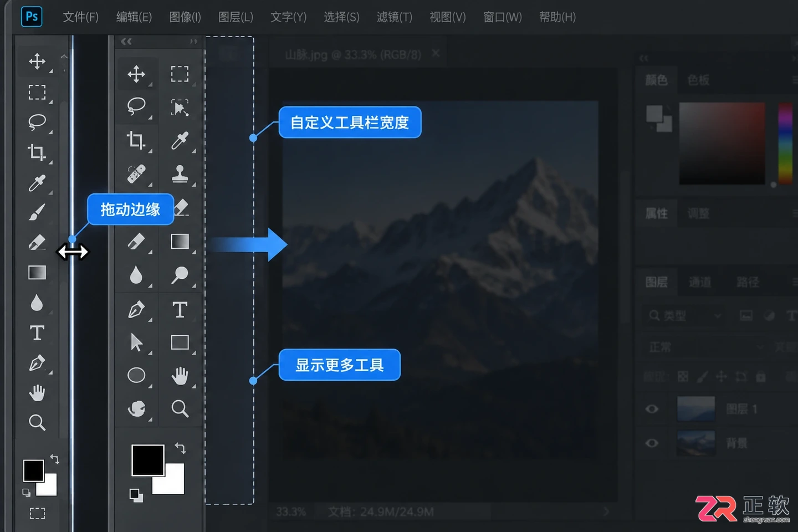The width and height of the screenshot is (798, 532).
Task: Open 文件(F) menu
Action: tap(80, 17)
